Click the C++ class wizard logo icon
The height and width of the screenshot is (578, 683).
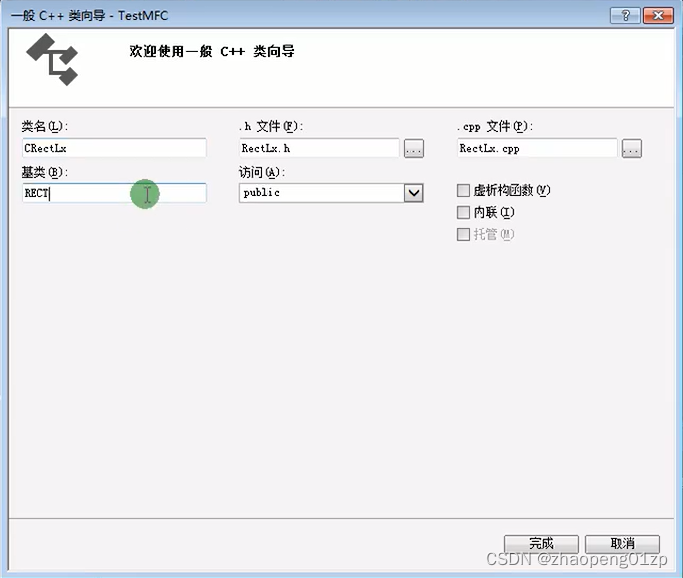click(x=52, y=60)
